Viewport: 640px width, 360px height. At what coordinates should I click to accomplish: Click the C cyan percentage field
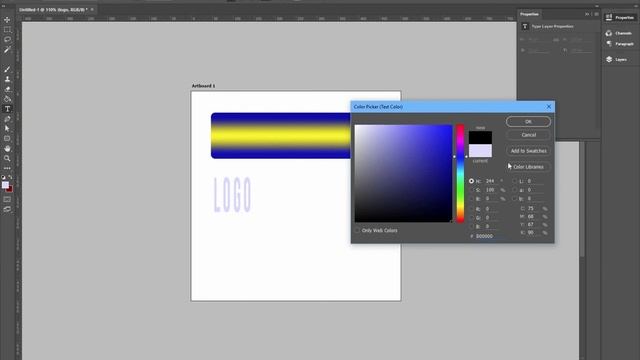[x=533, y=209]
